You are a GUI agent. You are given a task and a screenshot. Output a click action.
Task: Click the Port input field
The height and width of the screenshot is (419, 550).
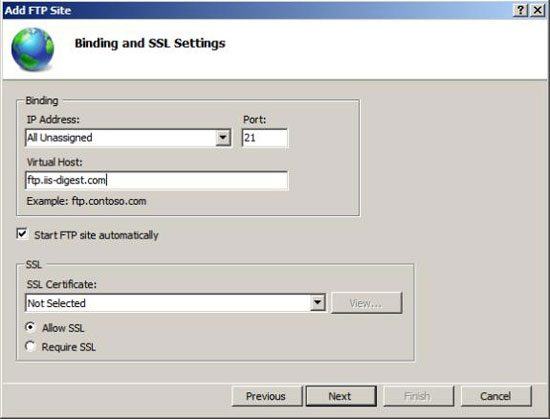(x=265, y=137)
